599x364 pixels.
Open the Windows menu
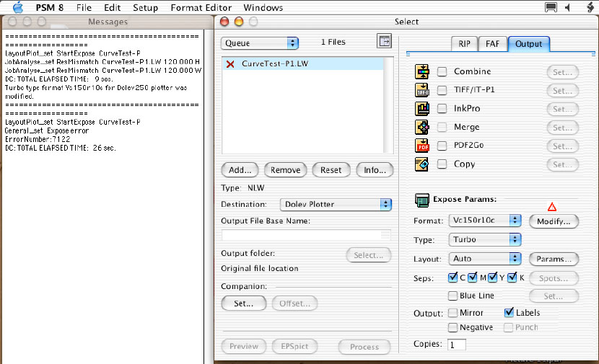point(263,8)
